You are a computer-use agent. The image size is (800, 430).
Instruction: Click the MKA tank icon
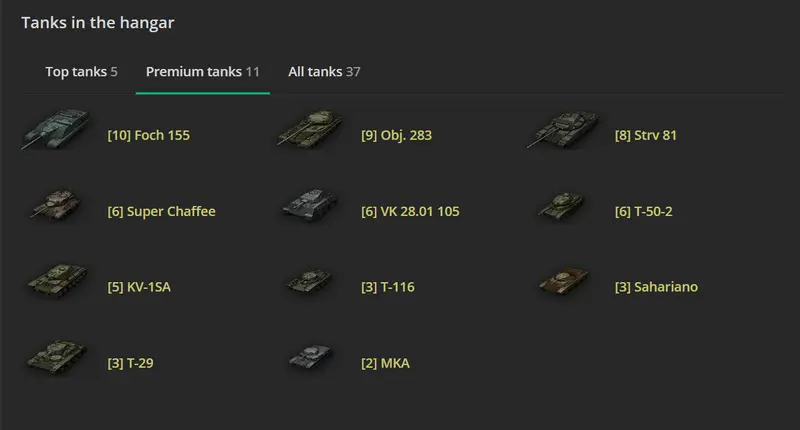pos(310,358)
